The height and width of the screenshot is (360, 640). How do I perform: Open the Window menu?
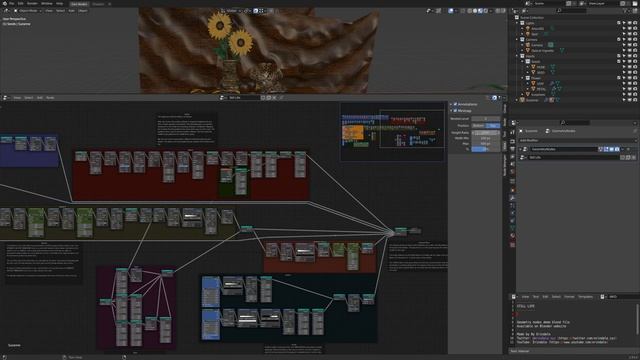pyautogui.click(x=47, y=4)
